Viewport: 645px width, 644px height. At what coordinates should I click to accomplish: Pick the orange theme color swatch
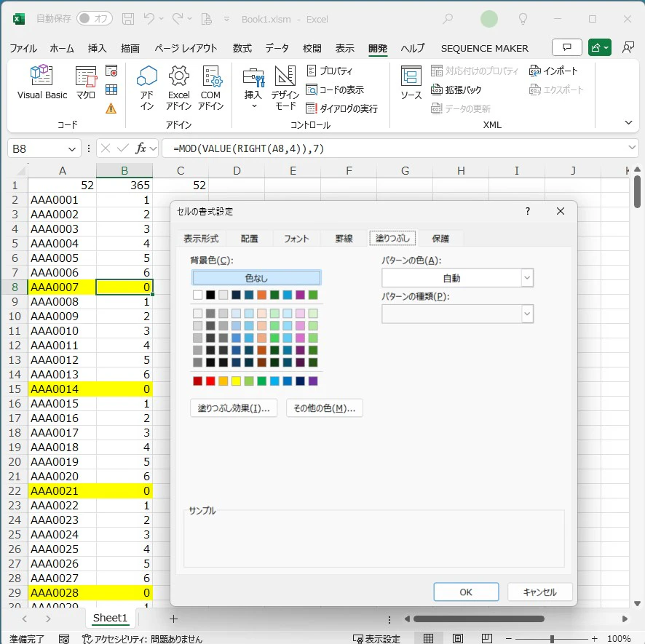click(x=261, y=295)
